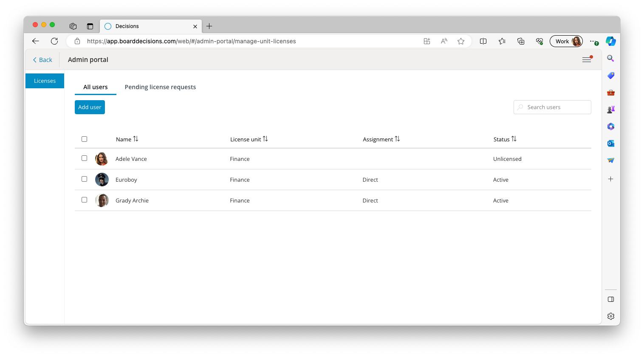Toggle the select-all users checkbox

pos(84,139)
